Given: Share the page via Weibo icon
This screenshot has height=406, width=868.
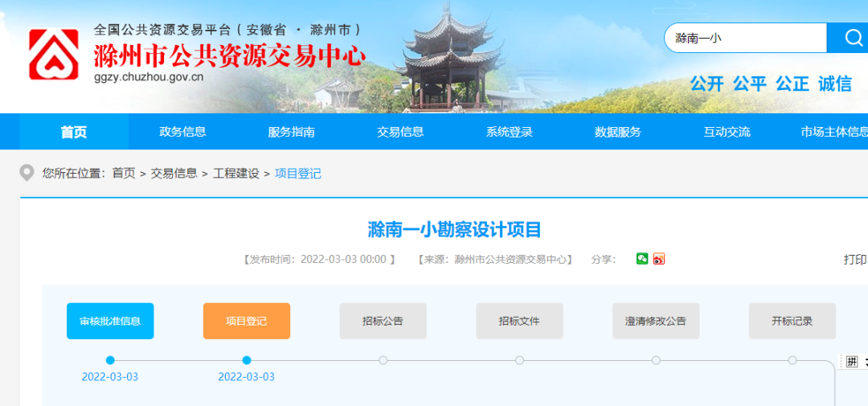Looking at the screenshot, I should tap(659, 259).
